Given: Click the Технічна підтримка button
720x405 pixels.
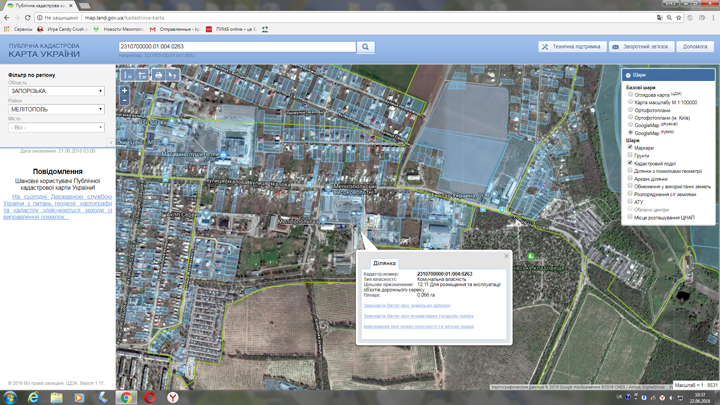Looking at the screenshot, I should pos(571,47).
